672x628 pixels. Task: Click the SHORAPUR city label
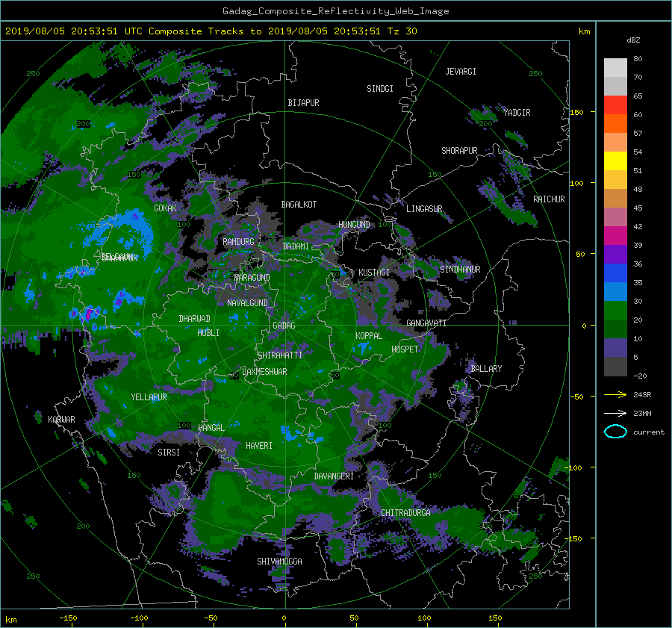coord(459,151)
